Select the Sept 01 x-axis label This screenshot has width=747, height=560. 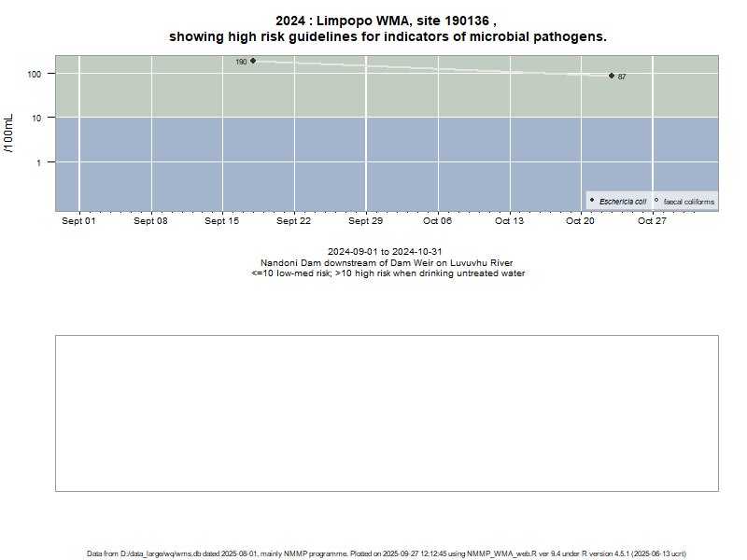point(78,221)
